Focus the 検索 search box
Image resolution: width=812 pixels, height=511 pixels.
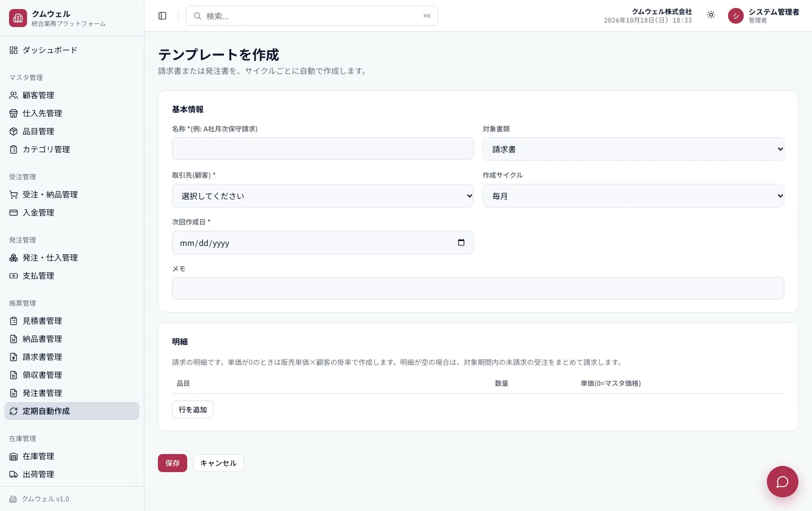click(312, 16)
